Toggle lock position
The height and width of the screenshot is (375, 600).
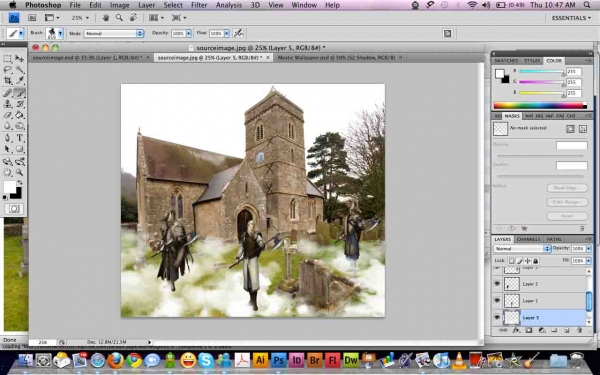(528, 261)
